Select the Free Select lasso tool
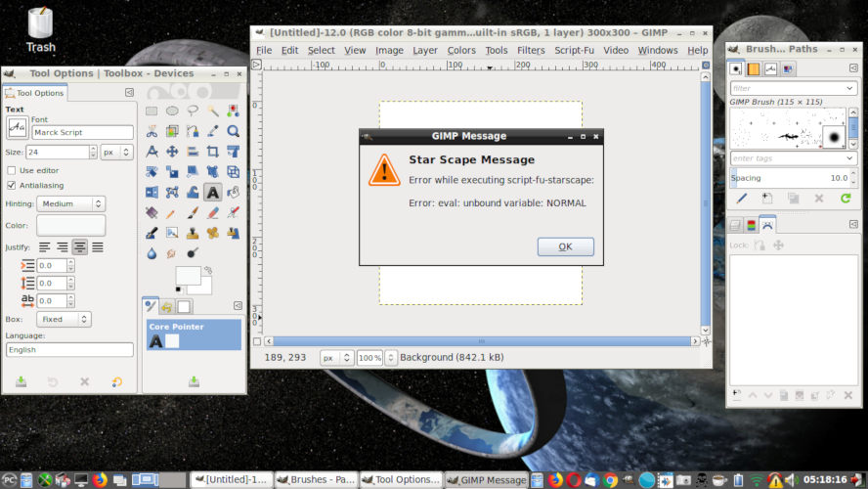The height and width of the screenshot is (489, 868). point(193,111)
